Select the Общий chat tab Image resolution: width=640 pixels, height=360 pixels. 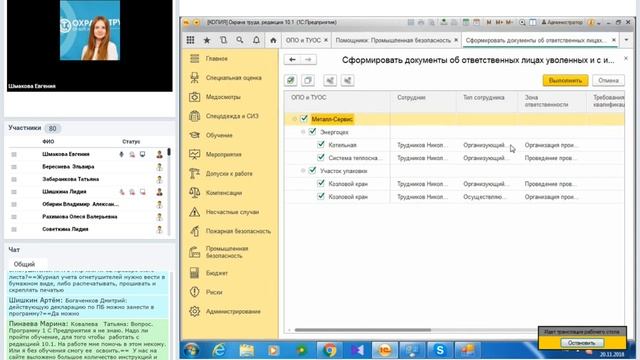[x=24, y=264]
